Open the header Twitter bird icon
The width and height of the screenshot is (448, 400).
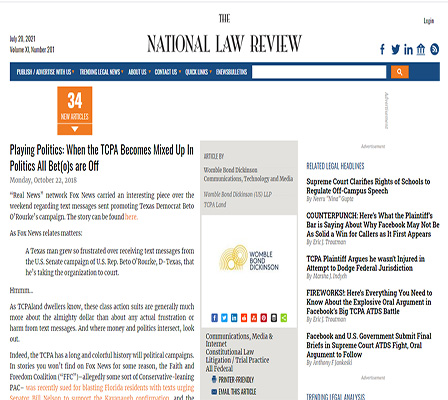[x=395, y=49]
